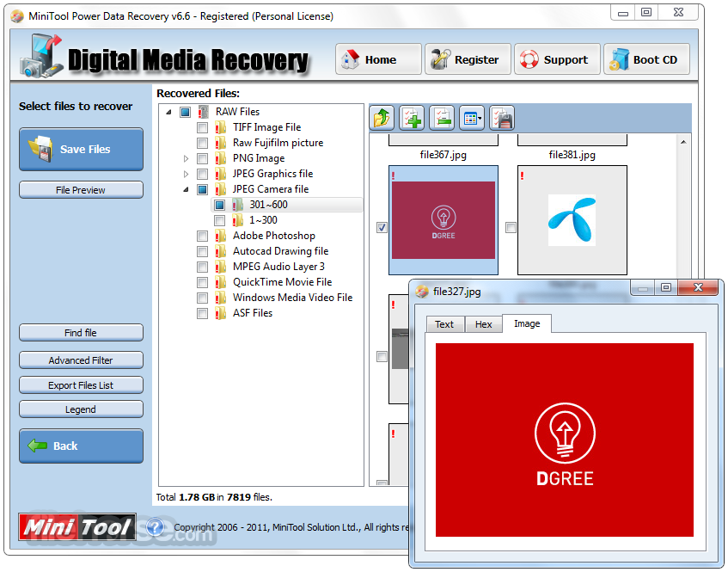Collapse the JPEG Camera file node
The image size is (728, 572).
click(x=187, y=189)
